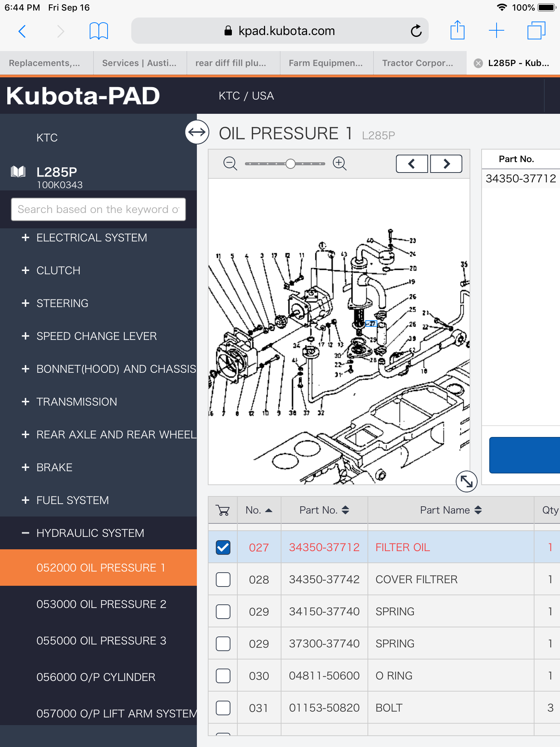Click the blue button in part panel
560x747 pixels.
point(524,455)
